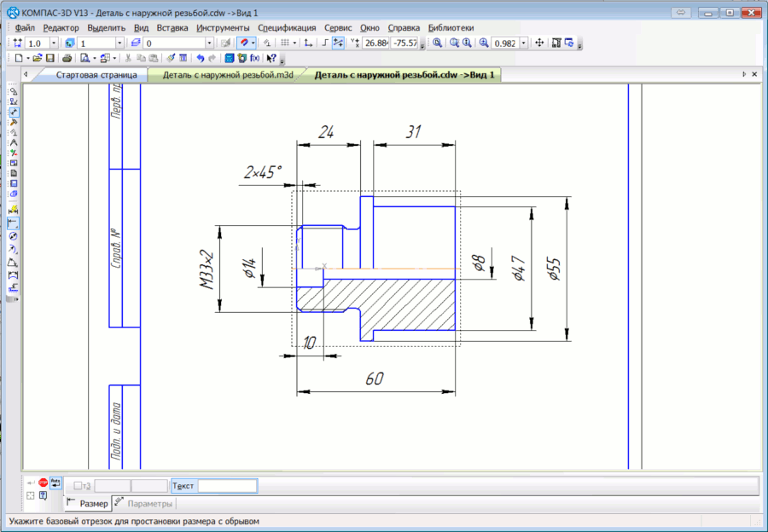
Task: Open the layers manager icon
Action: [136, 43]
